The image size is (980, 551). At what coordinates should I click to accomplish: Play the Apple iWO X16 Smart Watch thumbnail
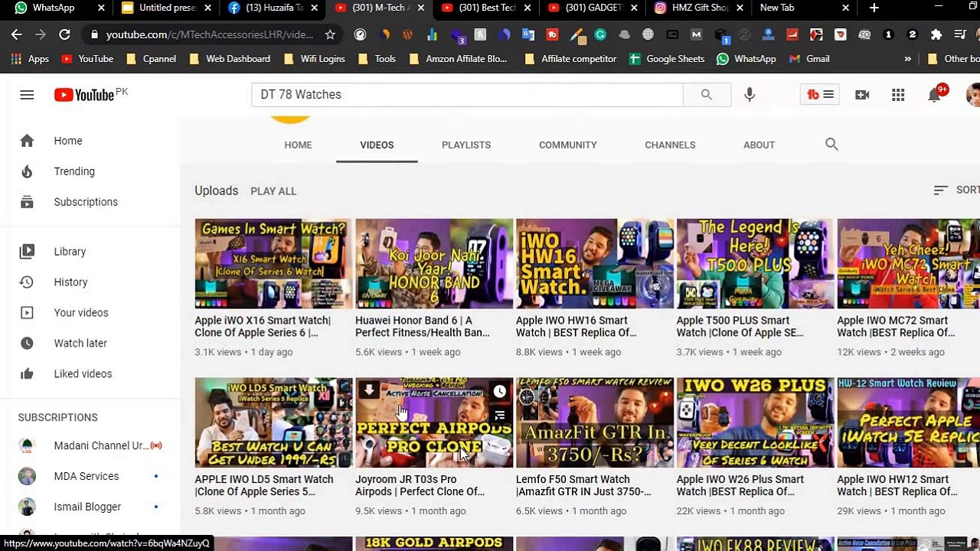coord(273,264)
